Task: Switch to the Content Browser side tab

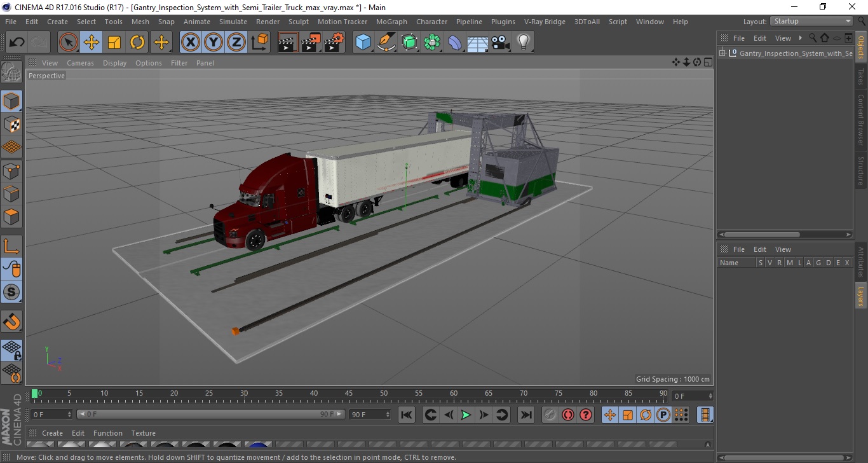Action: click(x=861, y=120)
